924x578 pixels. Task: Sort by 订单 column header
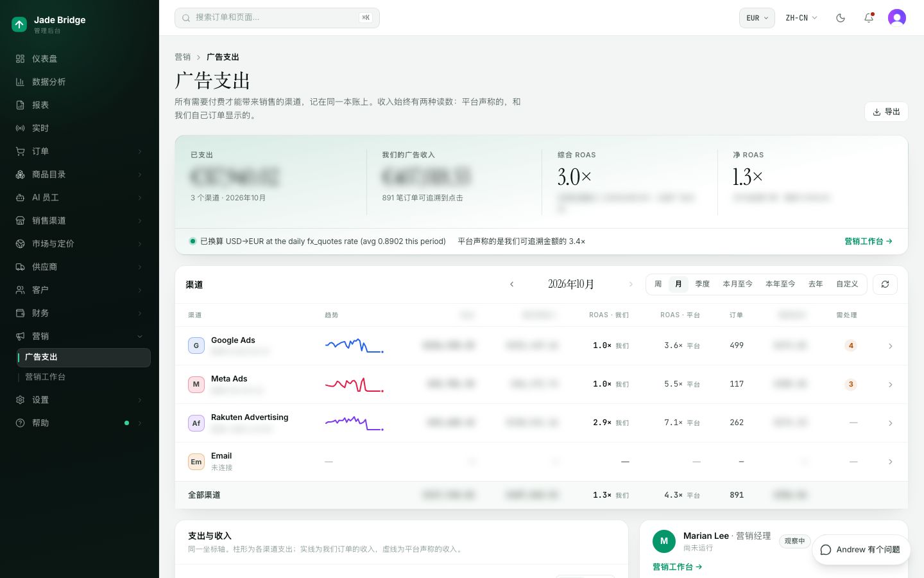coord(736,315)
